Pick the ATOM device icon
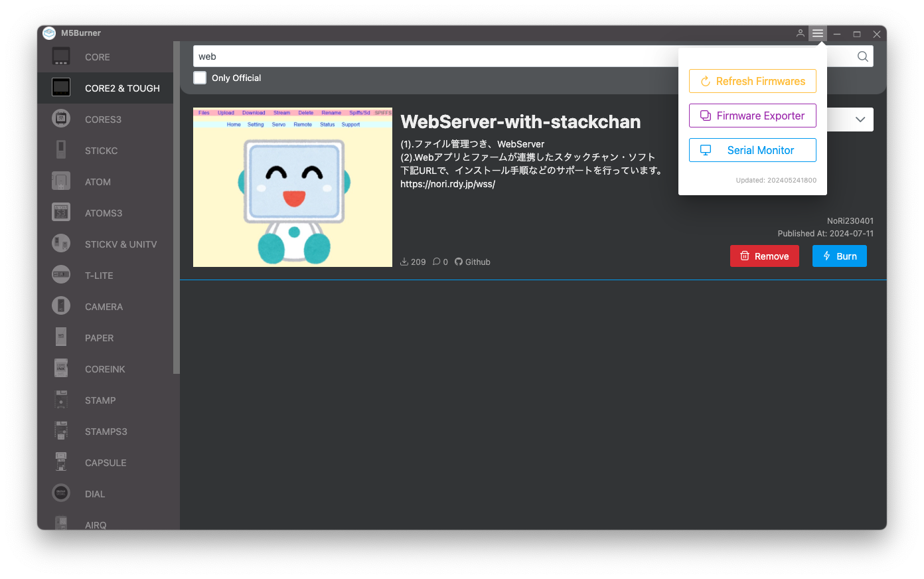The height and width of the screenshot is (579, 924). click(61, 182)
